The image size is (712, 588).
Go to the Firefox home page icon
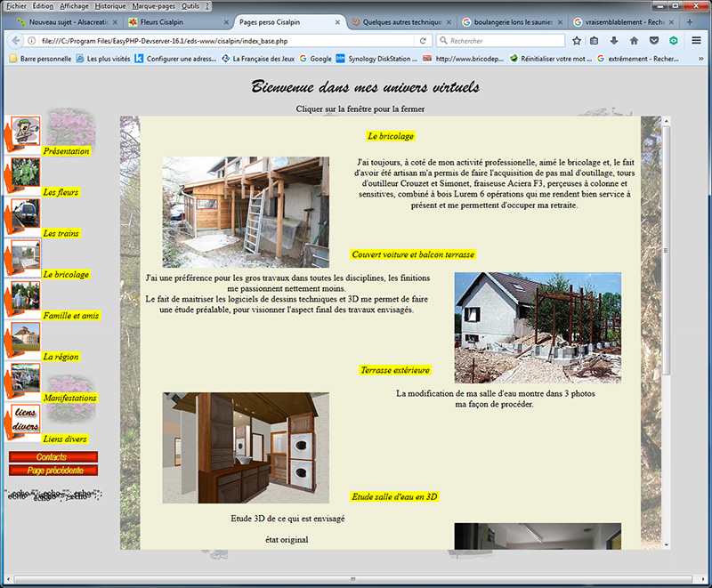pos(634,41)
